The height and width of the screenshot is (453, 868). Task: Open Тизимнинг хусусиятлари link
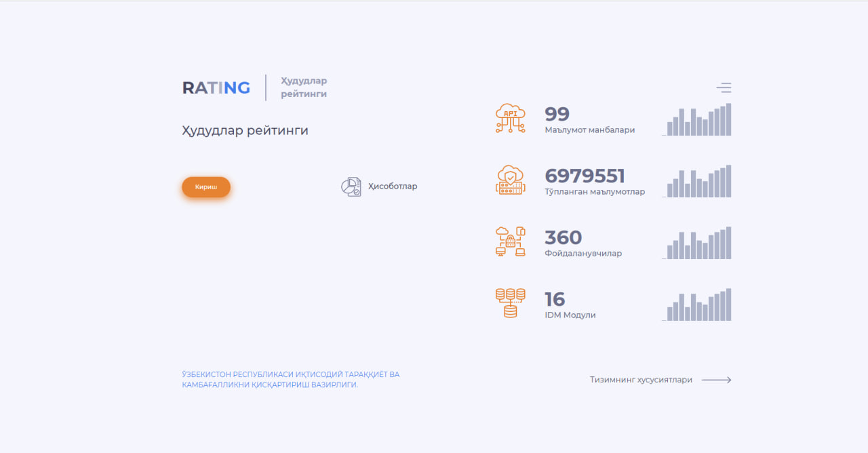pos(641,380)
